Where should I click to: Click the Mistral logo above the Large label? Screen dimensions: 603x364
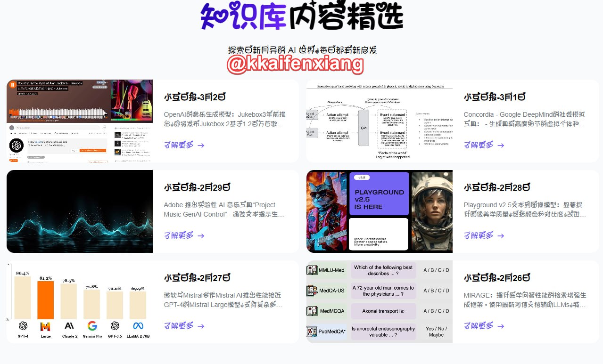click(46, 326)
